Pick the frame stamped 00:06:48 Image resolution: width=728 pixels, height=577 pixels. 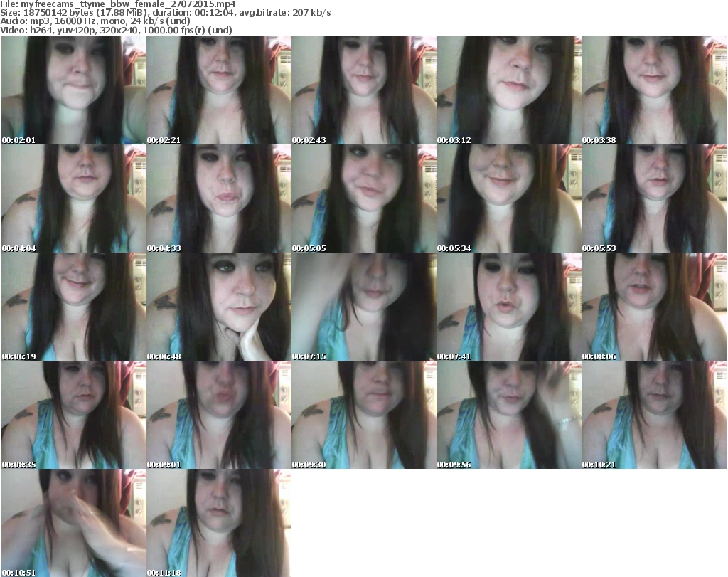click(219, 307)
